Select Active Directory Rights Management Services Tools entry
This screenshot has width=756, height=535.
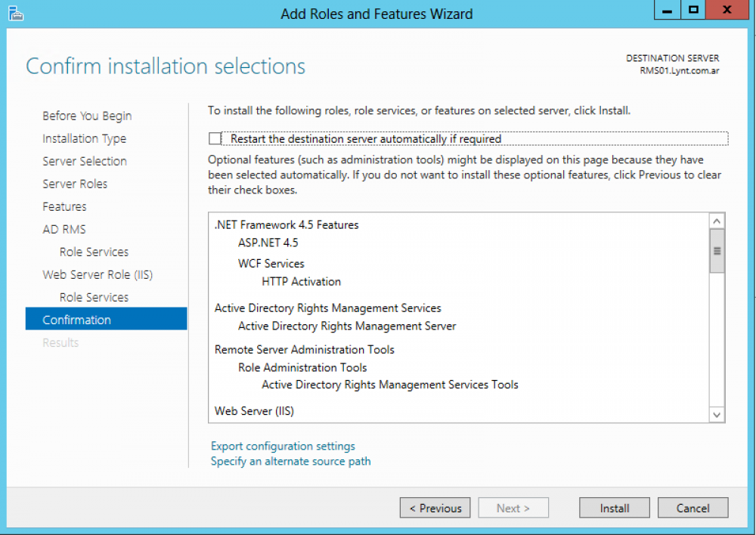(x=390, y=385)
